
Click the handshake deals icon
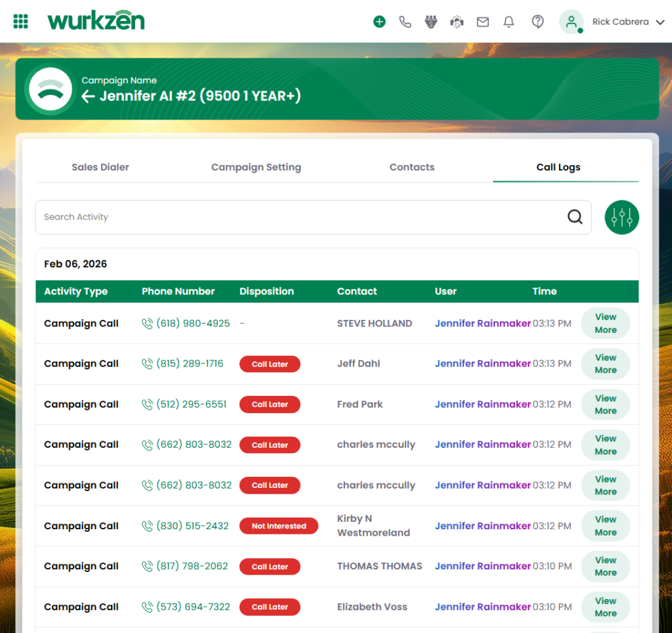coord(457,22)
